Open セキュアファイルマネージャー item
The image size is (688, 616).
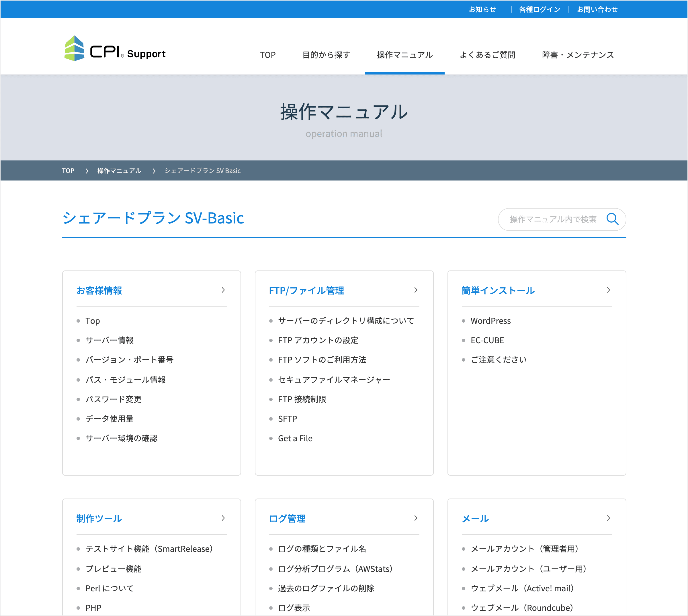coord(334,380)
